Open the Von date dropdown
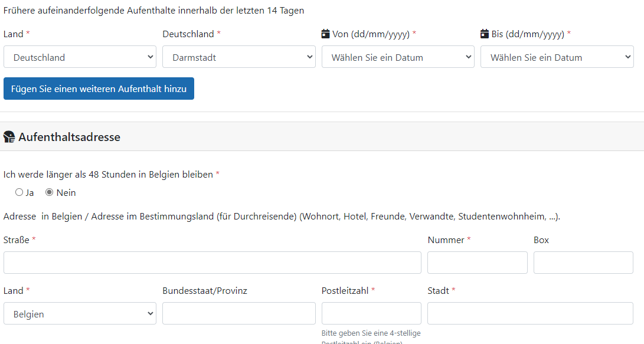The image size is (644, 344). click(398, 57)
